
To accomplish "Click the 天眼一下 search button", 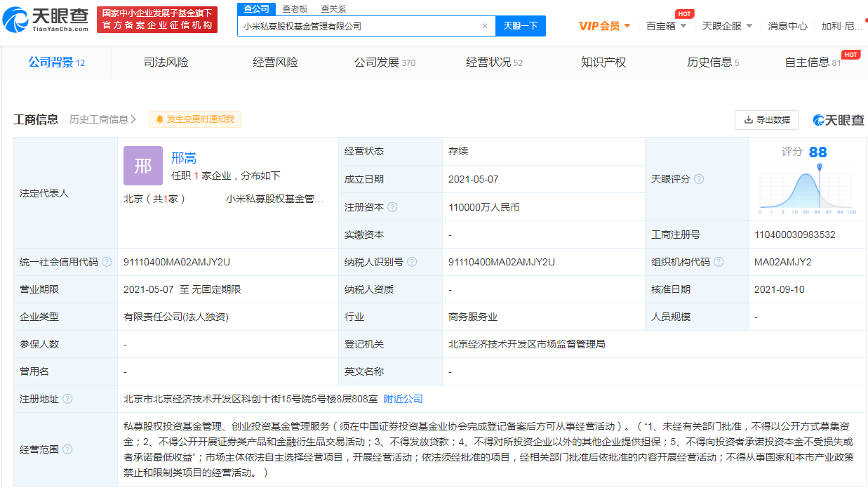I will point(521,26).
